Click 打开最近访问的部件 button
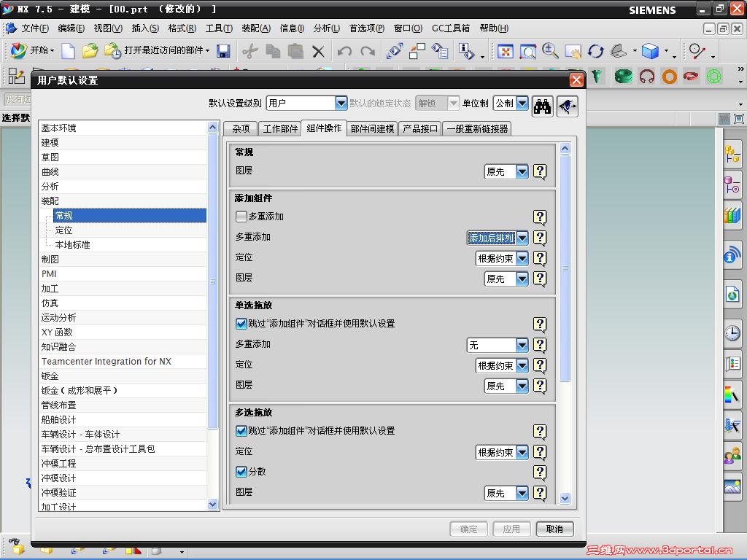The image size is (747, 560). [158, 50]
